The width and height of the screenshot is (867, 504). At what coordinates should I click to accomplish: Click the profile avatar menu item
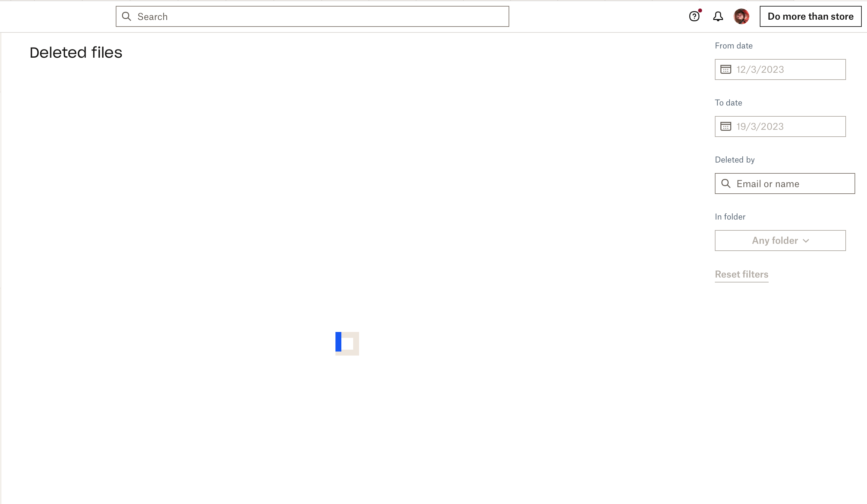tap(741, 16)
